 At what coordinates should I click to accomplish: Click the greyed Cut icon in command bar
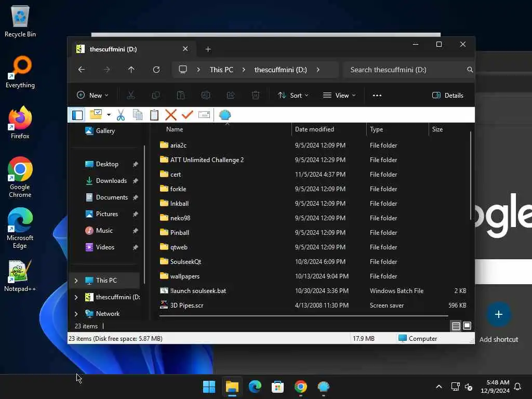click(x=130, y=96)
